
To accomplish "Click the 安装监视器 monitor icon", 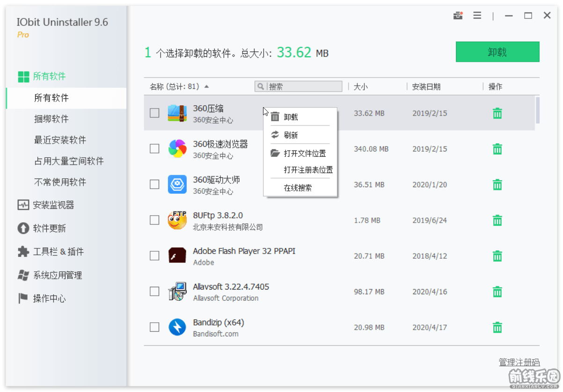I will tap(23, 205).
